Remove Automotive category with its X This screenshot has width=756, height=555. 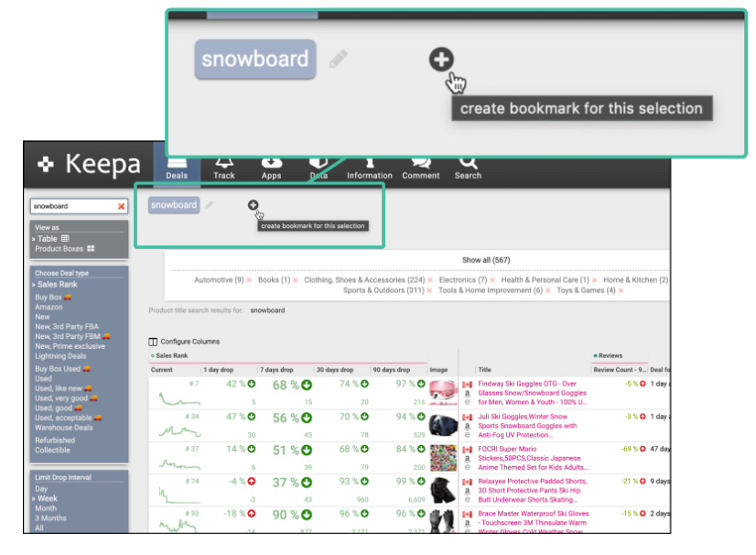(249, 280)
